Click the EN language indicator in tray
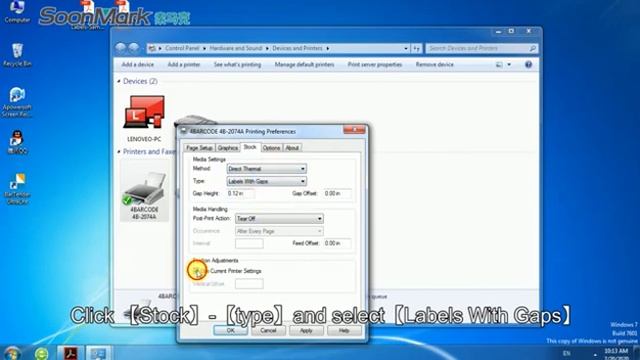The width and height of the screenshot is (640, 360). pos(566,353)
